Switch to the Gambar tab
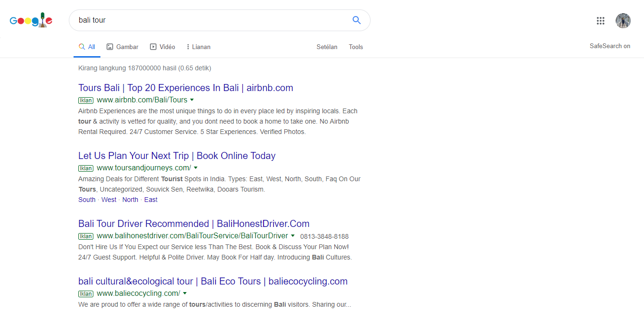The height and width of the screenshot is (310, 644). [x=123, y=47]
